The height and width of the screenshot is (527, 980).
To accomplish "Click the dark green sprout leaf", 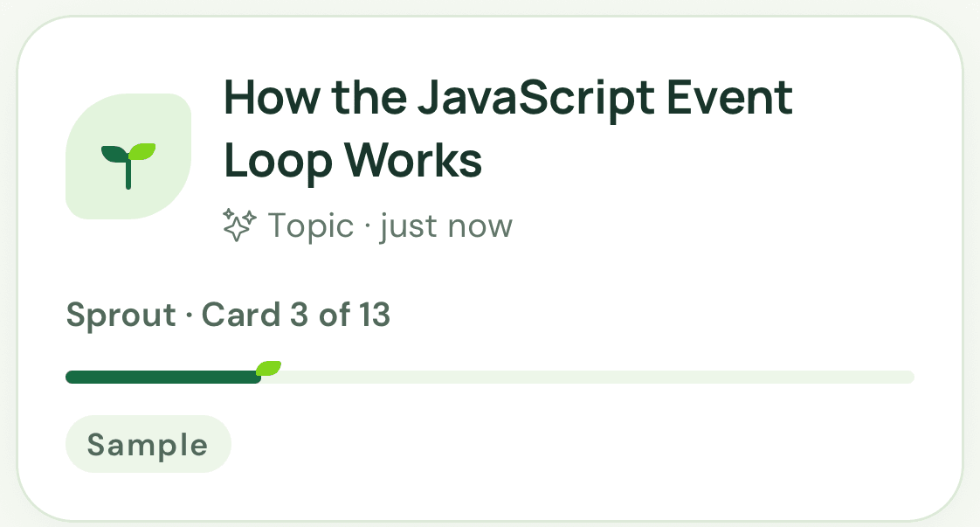I will pyautogui.click(x=114, y=154).
